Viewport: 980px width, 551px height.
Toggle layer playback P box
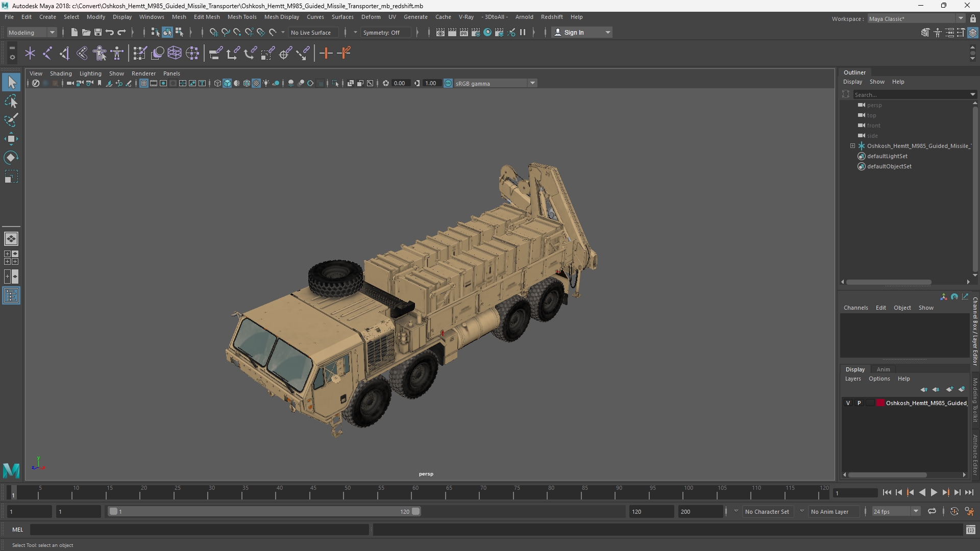859,403
